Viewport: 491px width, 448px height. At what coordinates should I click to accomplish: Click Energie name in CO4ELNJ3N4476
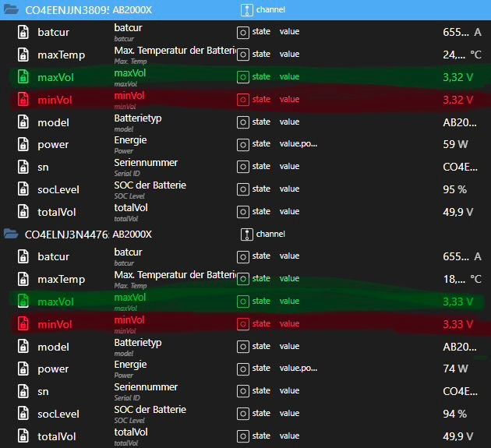coord(131,365)
